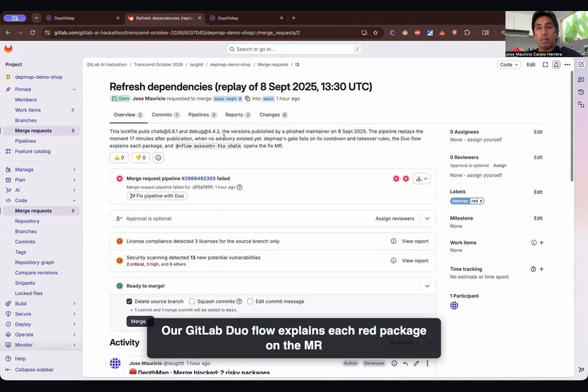Remove the depmap red label
588x392 pixels.
click(x=481, y=201)
